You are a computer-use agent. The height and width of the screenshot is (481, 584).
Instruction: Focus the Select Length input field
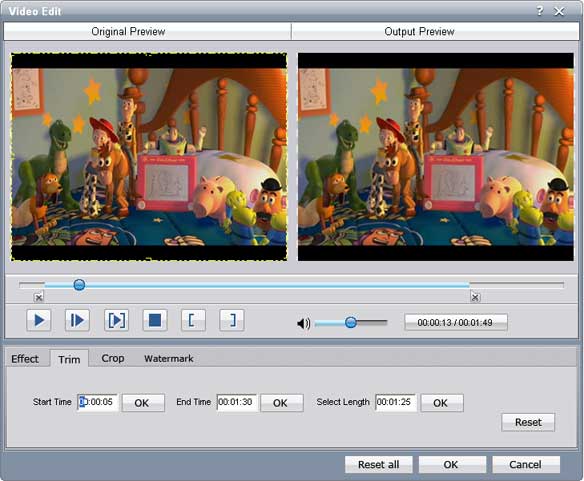(396, 402)
